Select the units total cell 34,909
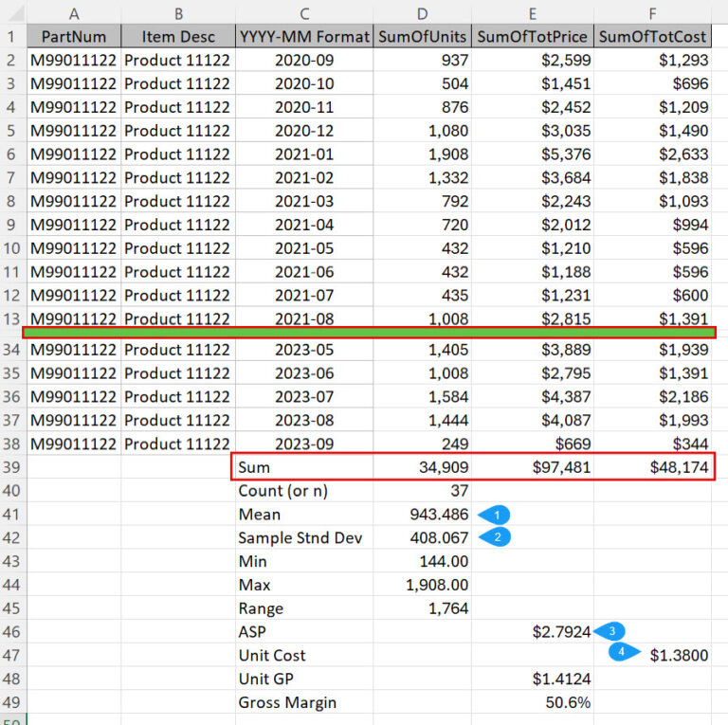Image resolution: width=728 pixels, height=725 pixels. tap(422, 466)
